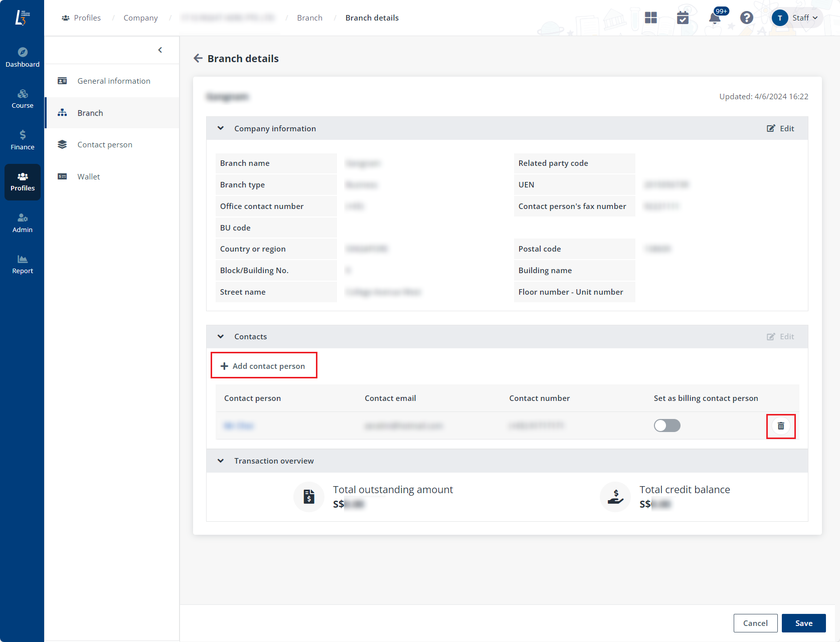Collapse the Contacts section
The width and height of the screenshot is (840, 642).
pos(221,336)
